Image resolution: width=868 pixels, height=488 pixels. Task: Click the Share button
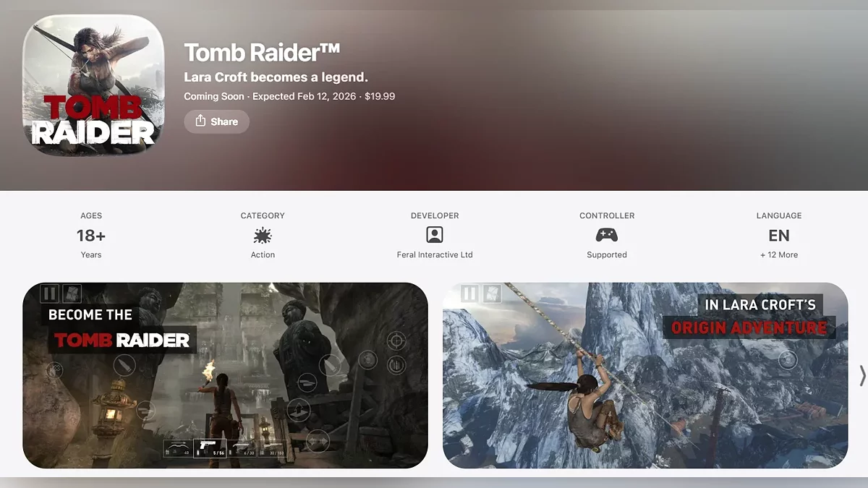click(x=216, y=121)
